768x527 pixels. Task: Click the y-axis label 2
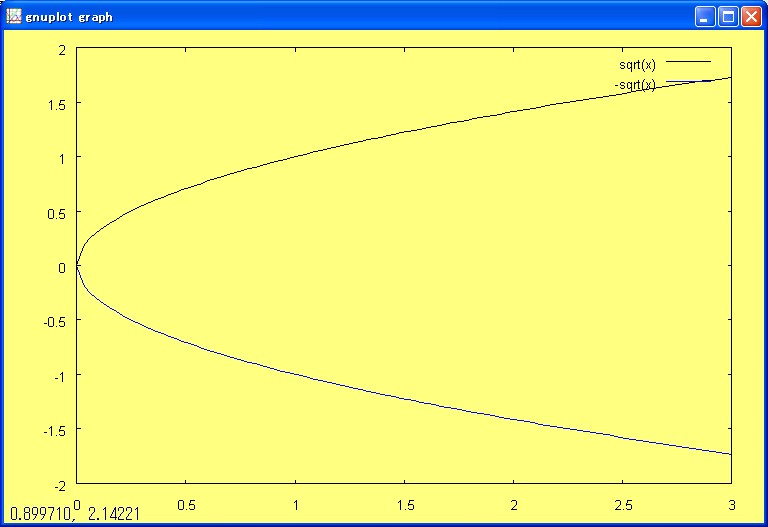click(x=62, y=50)
